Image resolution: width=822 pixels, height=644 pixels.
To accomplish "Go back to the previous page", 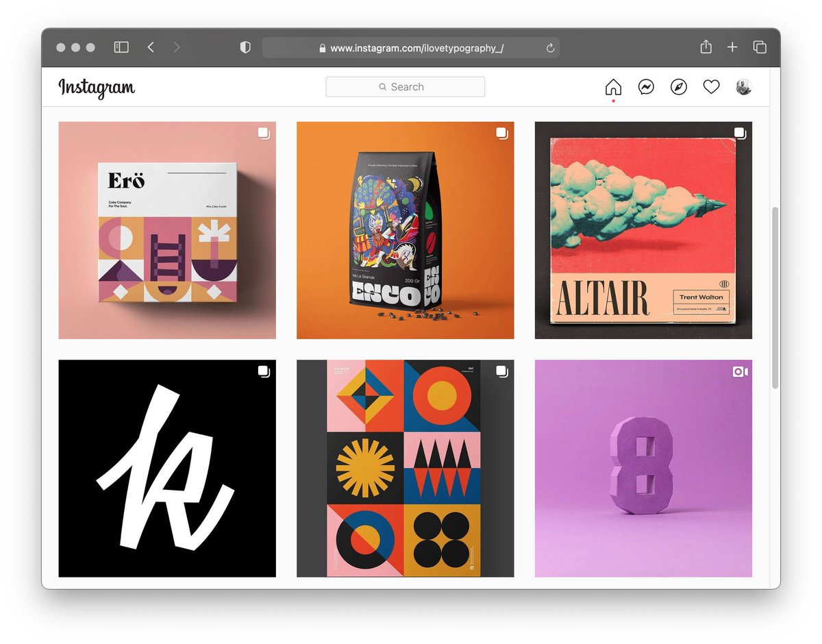I will [151, 47].
